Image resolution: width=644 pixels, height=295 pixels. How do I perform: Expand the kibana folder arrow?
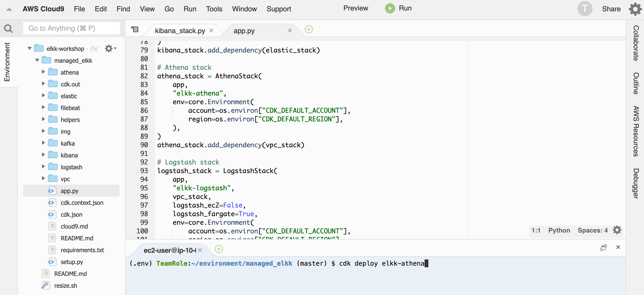coord(43,155)
